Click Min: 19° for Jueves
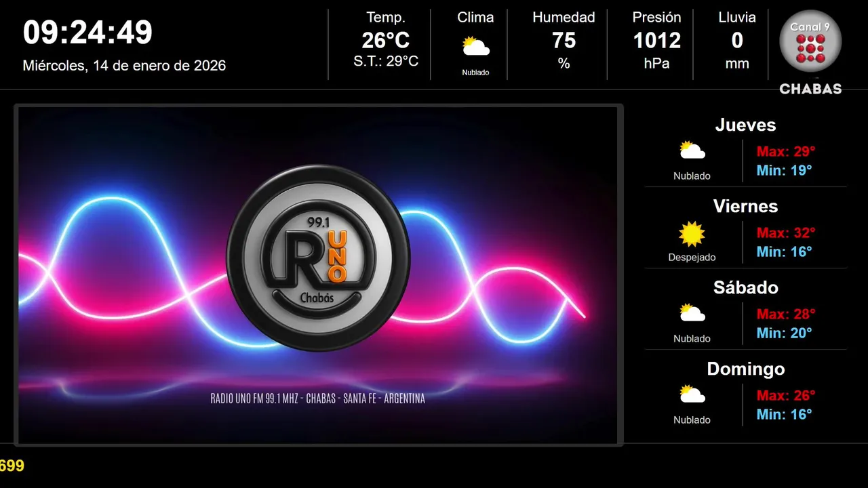868x488 pixels. click(x=784, y=170)
